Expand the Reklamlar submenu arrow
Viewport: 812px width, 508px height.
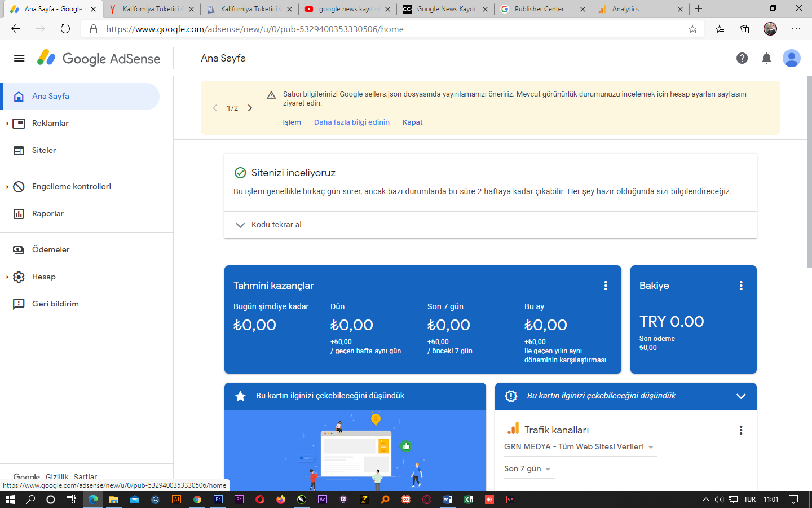click(7, 124)
